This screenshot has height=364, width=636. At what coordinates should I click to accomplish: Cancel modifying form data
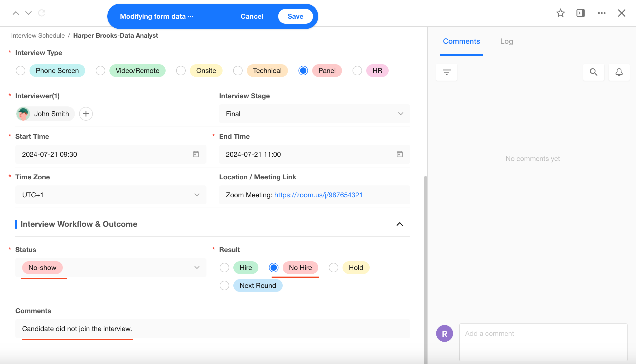(x=252, y=16)
